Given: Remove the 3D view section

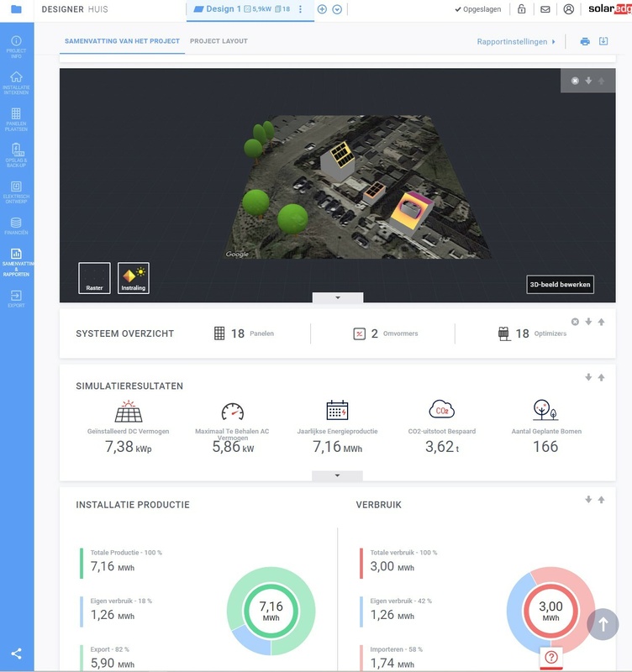Looking at the screenshot, I should [x=575, y=81].
